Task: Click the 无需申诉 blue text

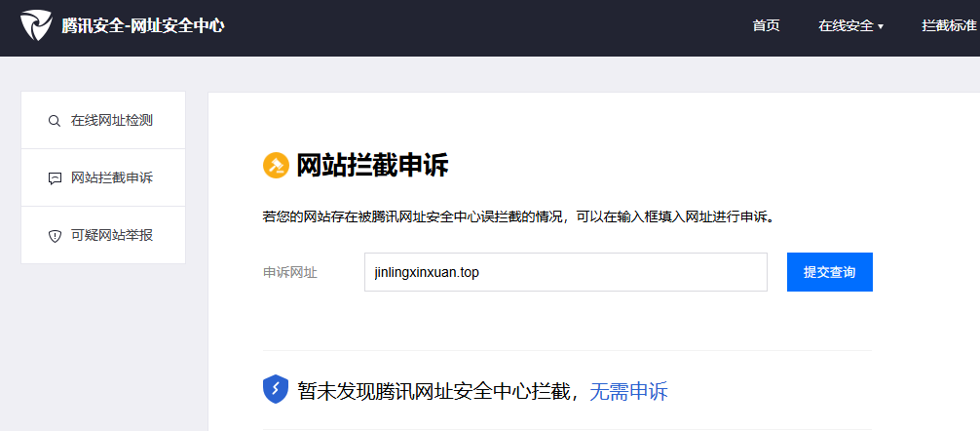Action: tap(628, 392)
